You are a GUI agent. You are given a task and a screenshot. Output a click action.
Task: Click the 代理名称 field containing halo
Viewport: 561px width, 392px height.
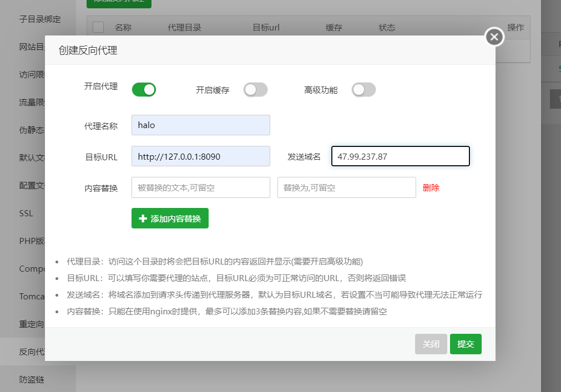pos(201,125)
